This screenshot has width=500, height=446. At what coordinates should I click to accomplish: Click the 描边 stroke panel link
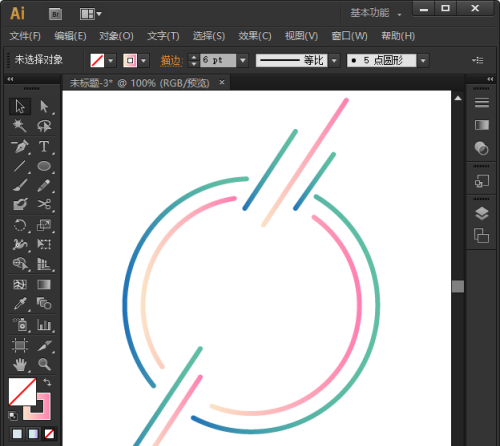click(x=172, y=61)
